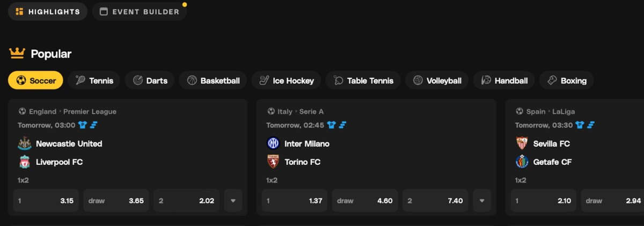Open the England Premier League link

click(72, 111)
